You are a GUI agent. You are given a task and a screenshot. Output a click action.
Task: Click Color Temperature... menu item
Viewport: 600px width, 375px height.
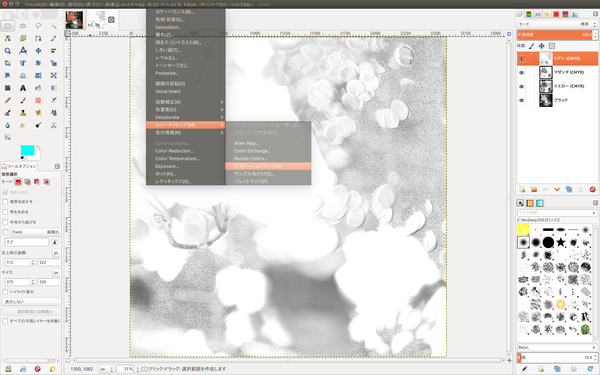(186, 158)
